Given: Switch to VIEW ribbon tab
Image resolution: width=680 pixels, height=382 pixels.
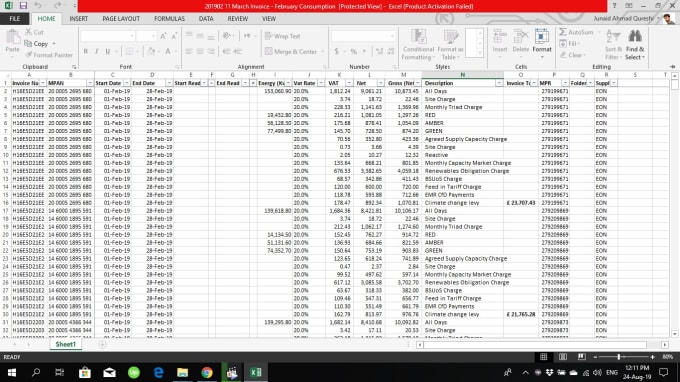Looking at the screenshot, I should pos(269,19).
